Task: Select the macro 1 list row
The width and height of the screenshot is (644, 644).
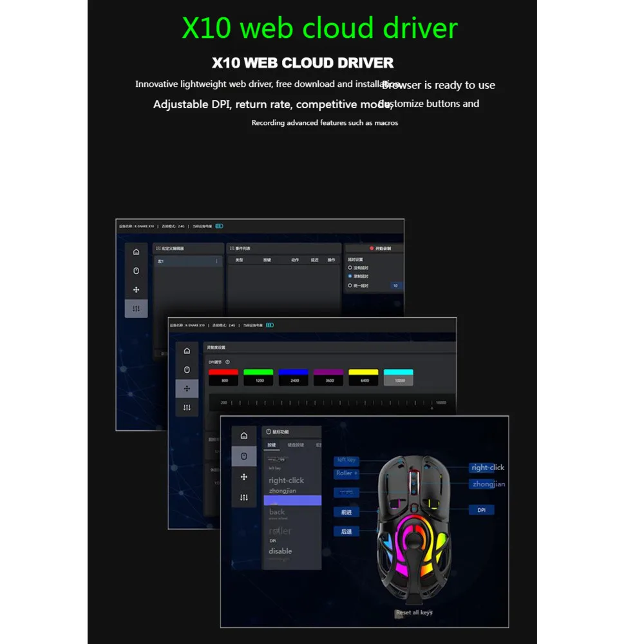Action: (x=188, y=261)
